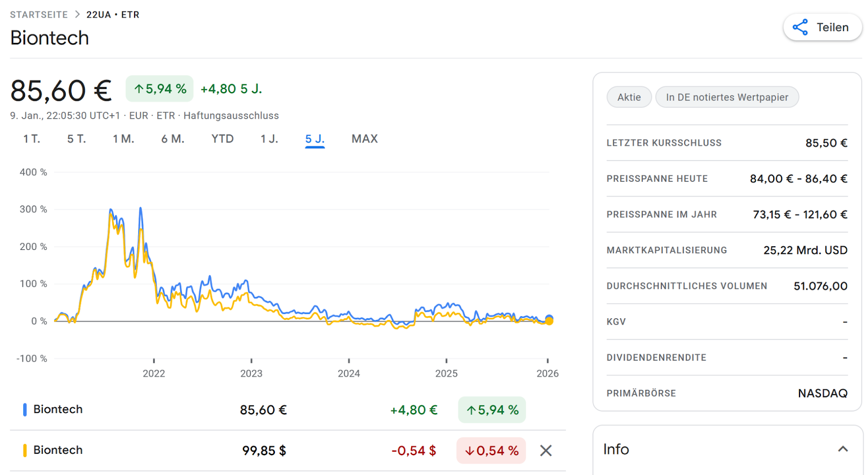Open the Haftungsausschluss disclaimer link

231,115
